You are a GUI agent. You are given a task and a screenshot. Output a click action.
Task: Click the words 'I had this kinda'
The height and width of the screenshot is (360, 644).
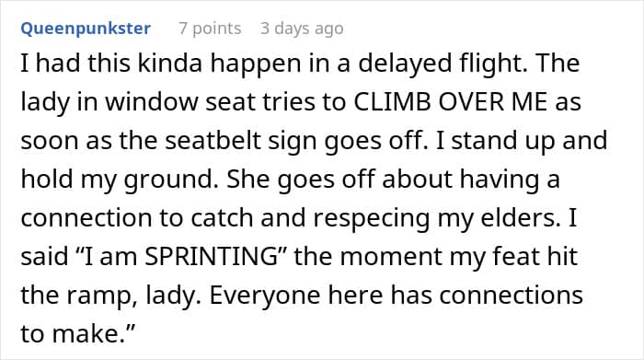pyautogui.click(x=111, y=64)
